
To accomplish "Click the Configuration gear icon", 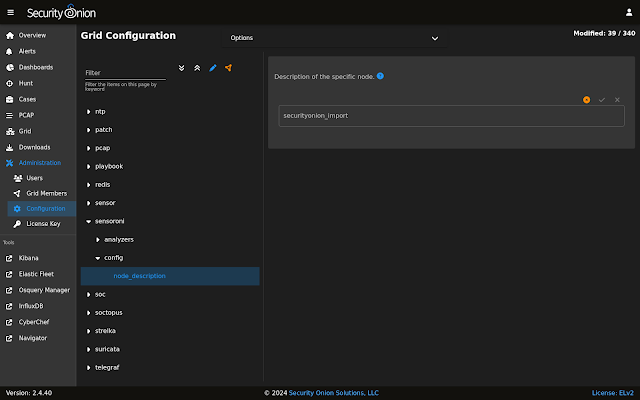I will pos(17,209).
